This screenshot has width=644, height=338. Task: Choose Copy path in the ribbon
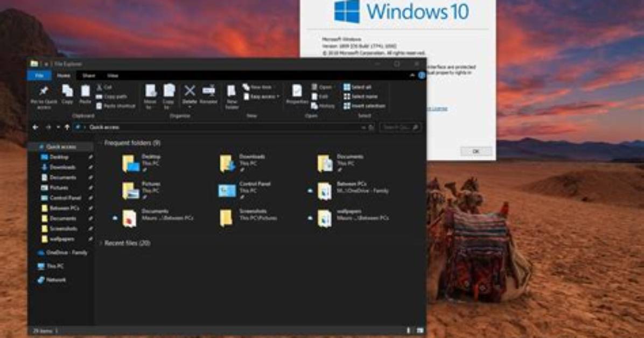(111, 96)
